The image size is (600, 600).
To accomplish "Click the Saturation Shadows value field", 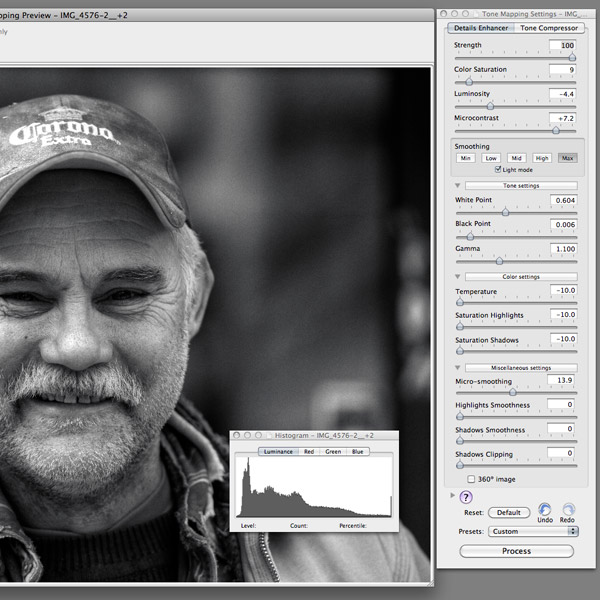I will pos(563,339).
